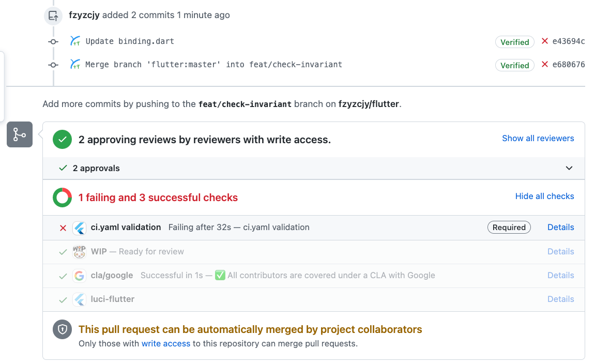Open Show all reviewers
Viewport: 595px width, 364px height.
coord(538,139)
